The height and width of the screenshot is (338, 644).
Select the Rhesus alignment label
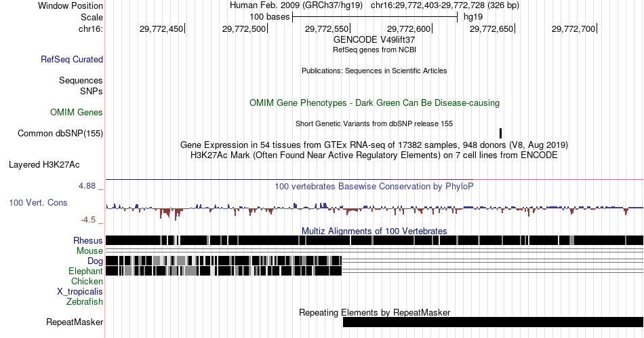click(88, 240)
